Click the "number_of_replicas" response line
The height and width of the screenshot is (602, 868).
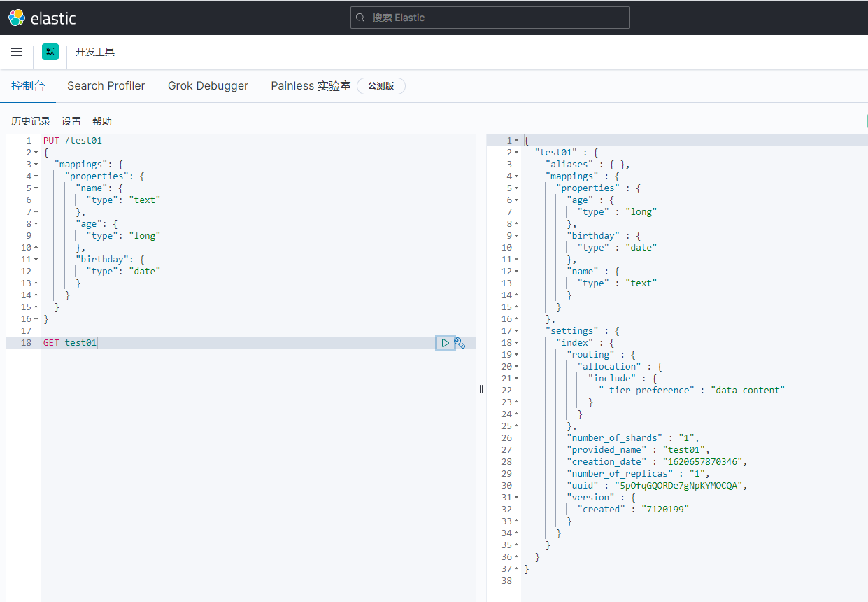pyautogui.click(x=639, y=474)
